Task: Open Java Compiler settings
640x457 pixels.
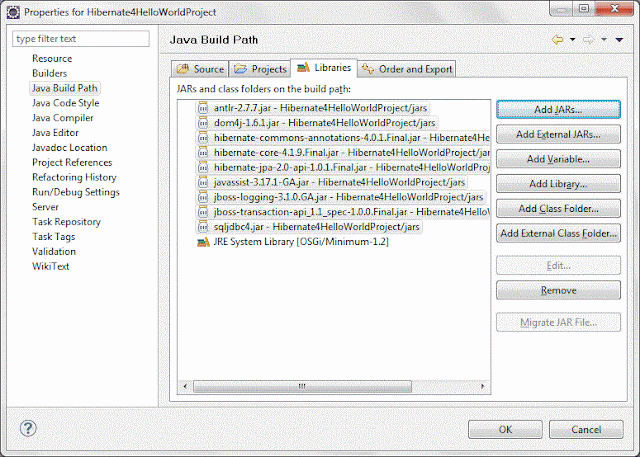Action: point(62,118)
